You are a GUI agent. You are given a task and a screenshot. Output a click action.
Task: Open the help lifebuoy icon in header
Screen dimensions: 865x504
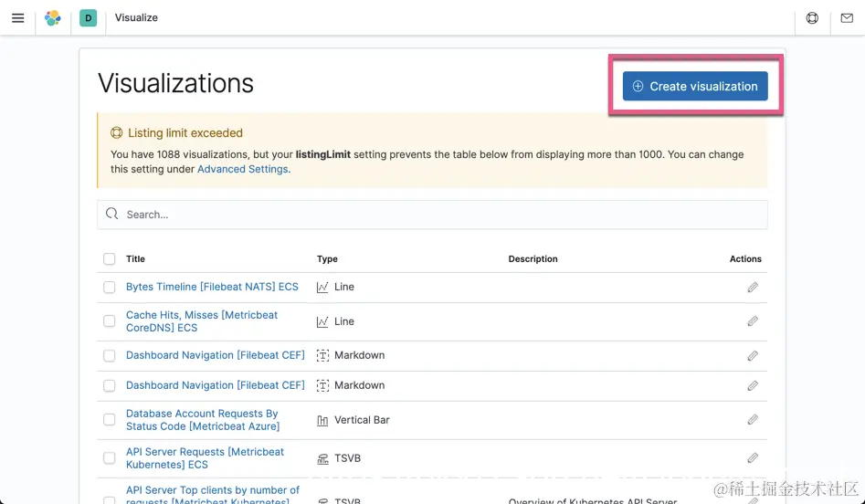pyautogui.click(x=812, y=17)
